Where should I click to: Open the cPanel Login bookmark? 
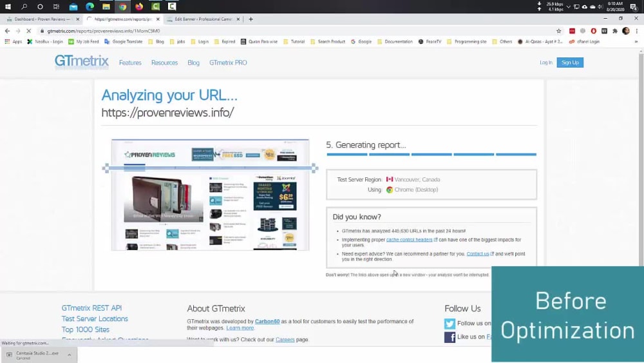tap(584, 41)
